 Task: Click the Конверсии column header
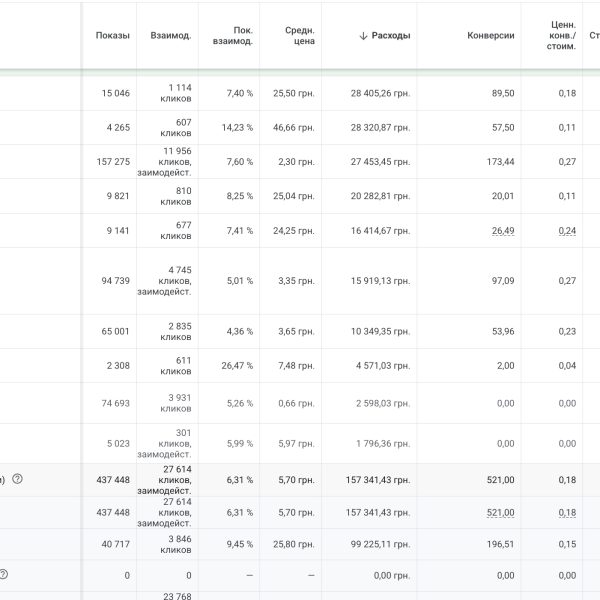pyautogui.click(x=490, y=35)
